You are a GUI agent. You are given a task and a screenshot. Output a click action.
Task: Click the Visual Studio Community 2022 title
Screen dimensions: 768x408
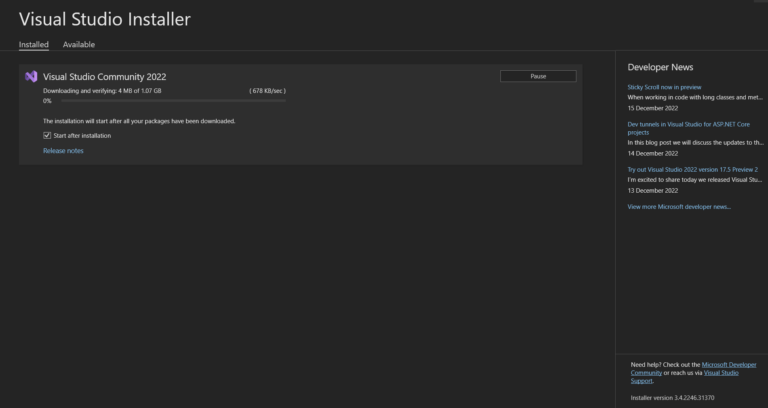click(x=104, y=76)
